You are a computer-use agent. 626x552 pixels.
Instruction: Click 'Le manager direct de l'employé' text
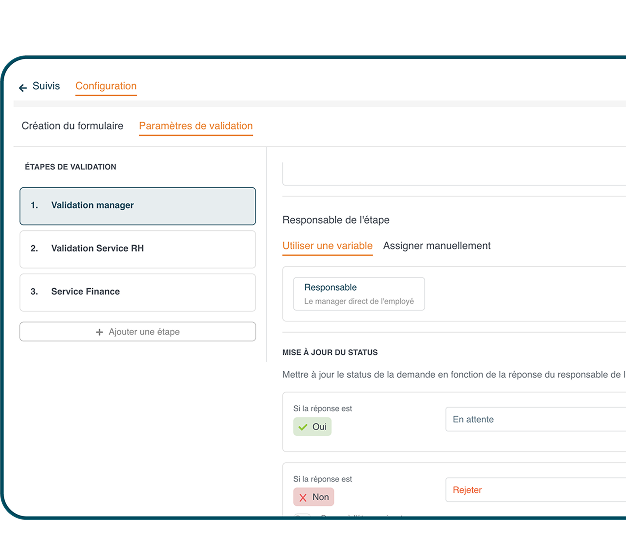359,301
